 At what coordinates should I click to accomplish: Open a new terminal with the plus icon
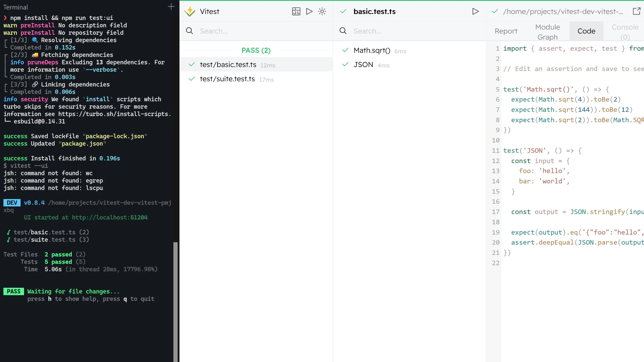[x=171, y=6]
